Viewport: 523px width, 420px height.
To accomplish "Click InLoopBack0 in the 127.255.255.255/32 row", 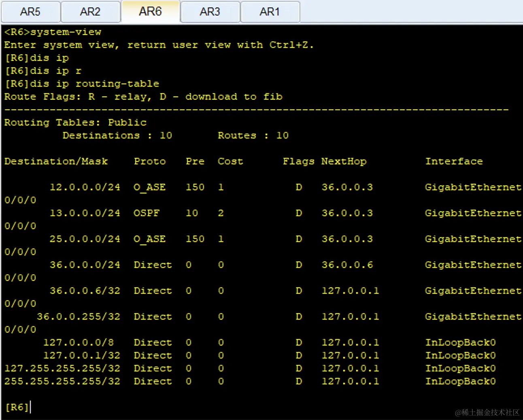I will (461, 369).
